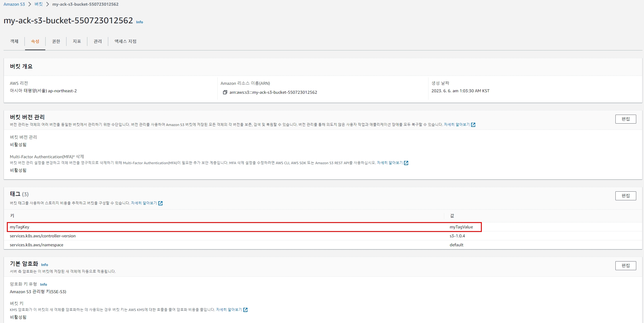Go to Amazon S3 breadcrumb link
This screenshot has width=644, height=323.
click(x=14, y=4)
